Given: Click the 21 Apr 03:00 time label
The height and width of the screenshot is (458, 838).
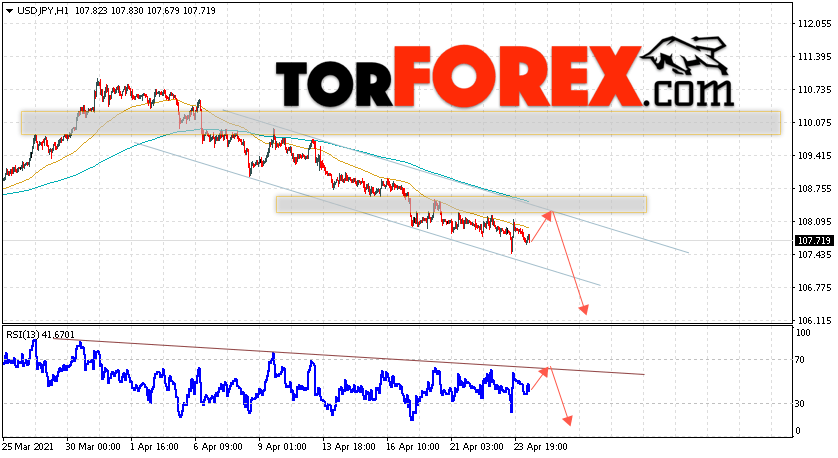Looking at the screenshot, I should (476, 447).
